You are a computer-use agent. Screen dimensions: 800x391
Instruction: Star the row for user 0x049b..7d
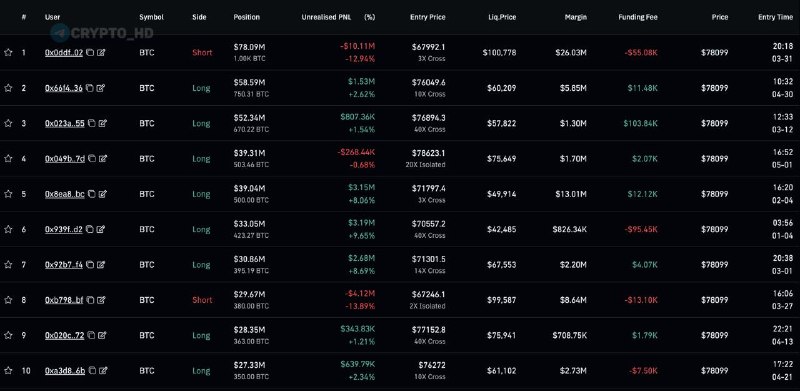coord(8,158)
